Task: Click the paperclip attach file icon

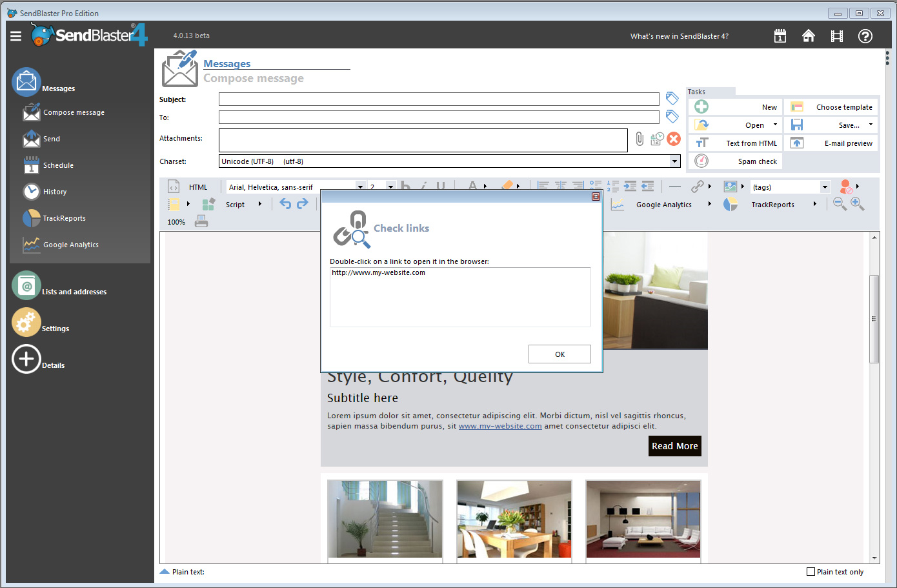Action: pyautogui.click(x=639, y=139)
